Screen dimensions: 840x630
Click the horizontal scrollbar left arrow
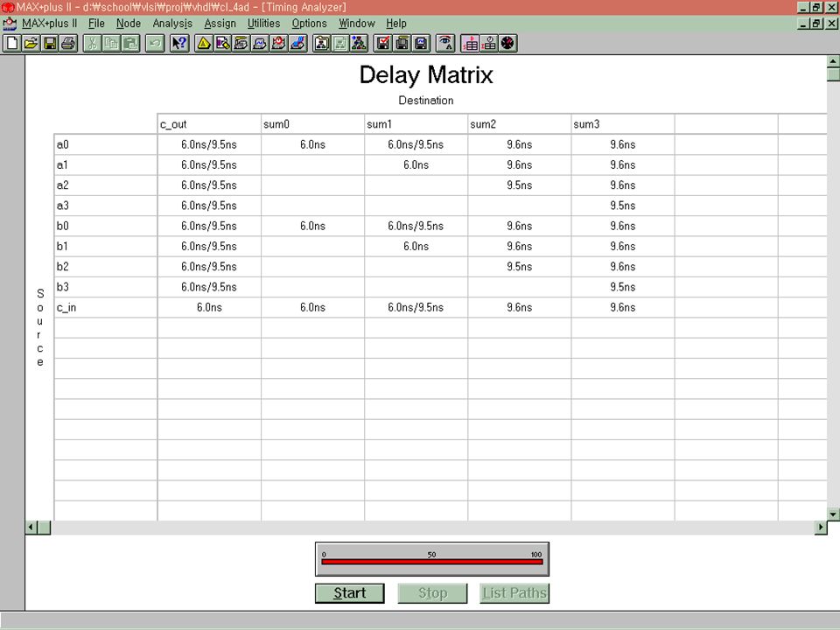point(31,528)
